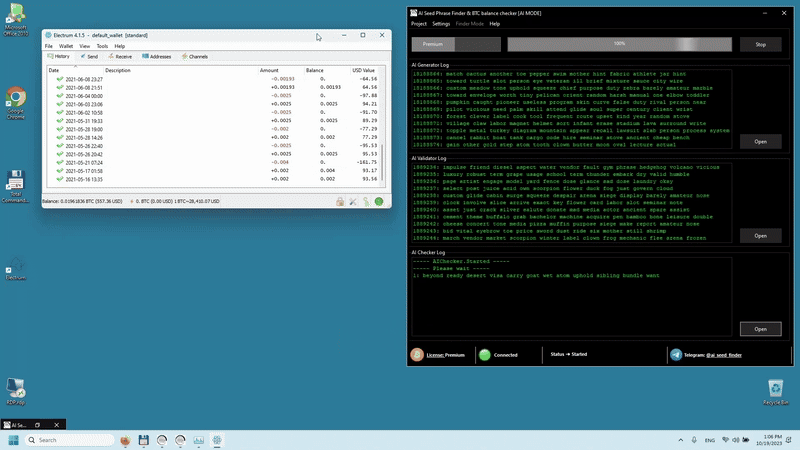
Task: Open Electrum preferences via the tools icon
Action: (353, 201)
